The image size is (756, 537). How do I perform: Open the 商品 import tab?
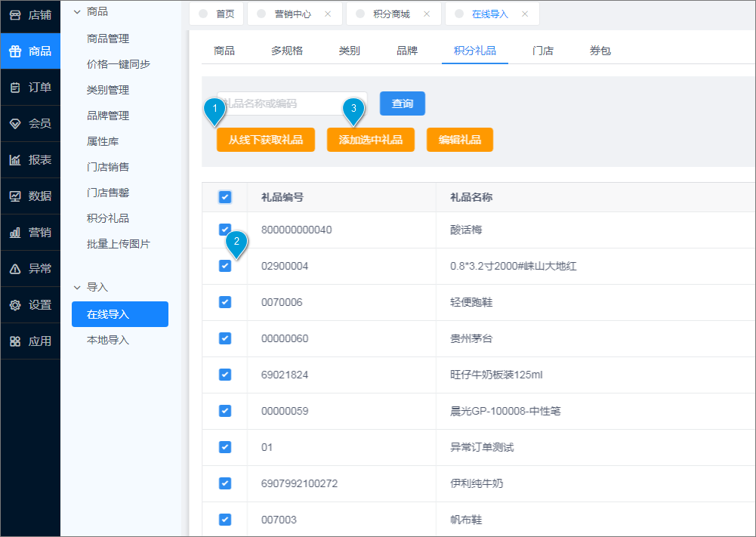point(224,51)
